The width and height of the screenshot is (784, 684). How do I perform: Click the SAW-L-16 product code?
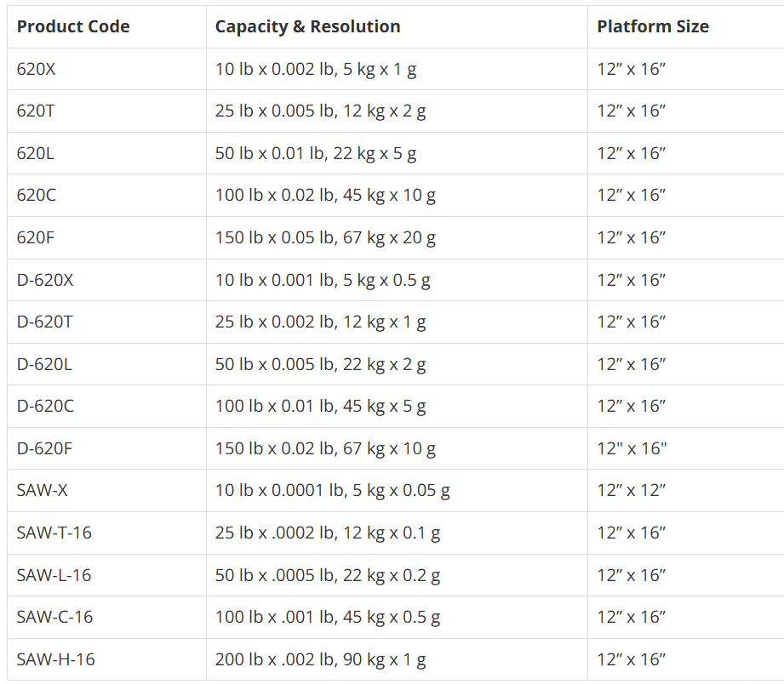(x=54, y=575)
